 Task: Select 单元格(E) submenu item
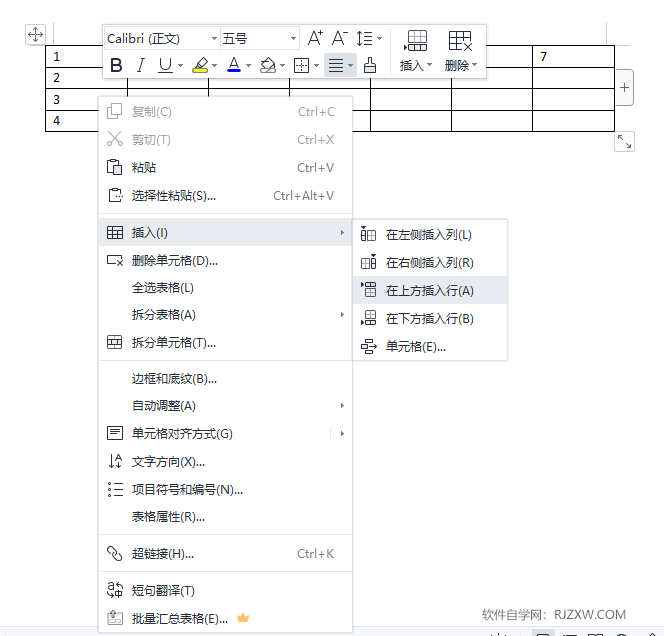tap(430, 347)
